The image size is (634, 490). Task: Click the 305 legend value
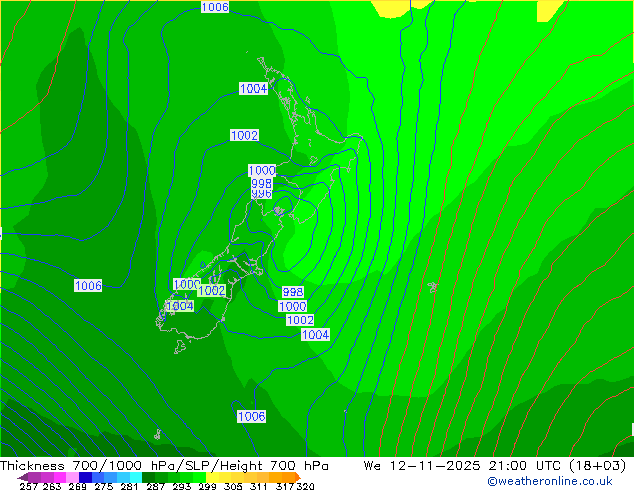[x=233, y=486]
